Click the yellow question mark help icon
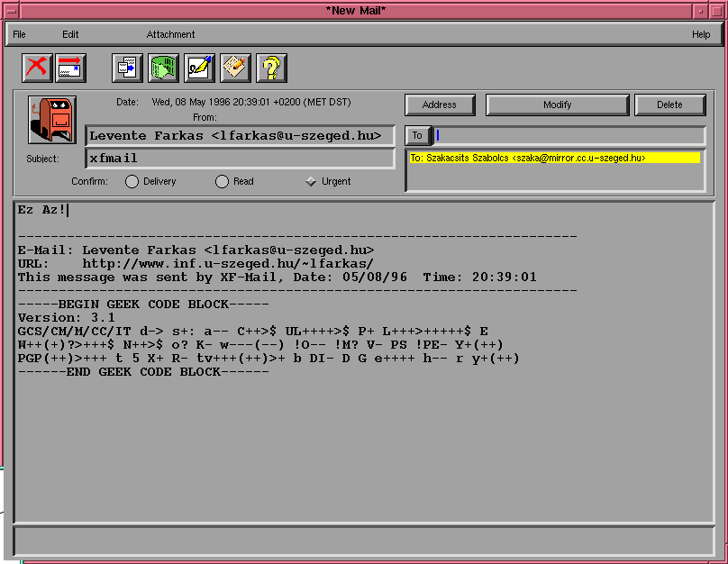 pos(272,68)
